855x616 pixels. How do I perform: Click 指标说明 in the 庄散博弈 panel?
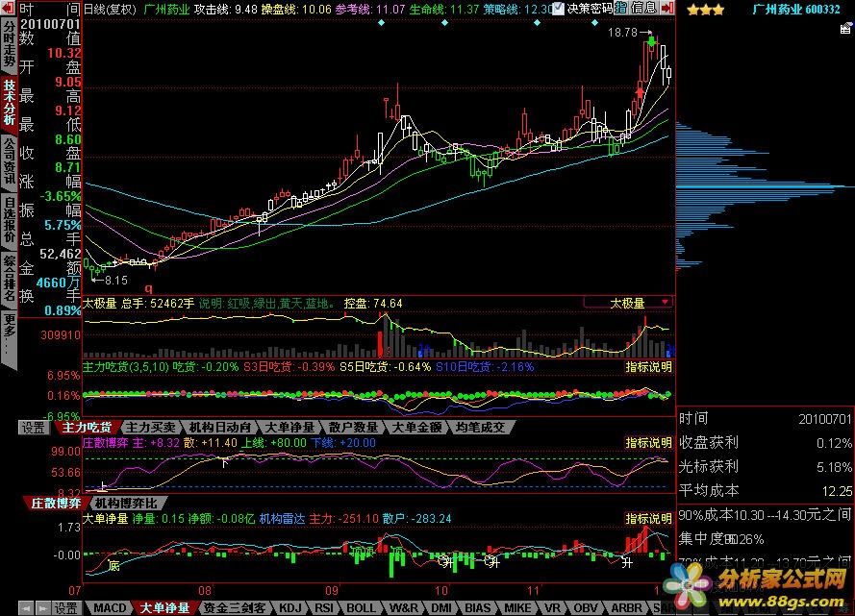[649, 443]
